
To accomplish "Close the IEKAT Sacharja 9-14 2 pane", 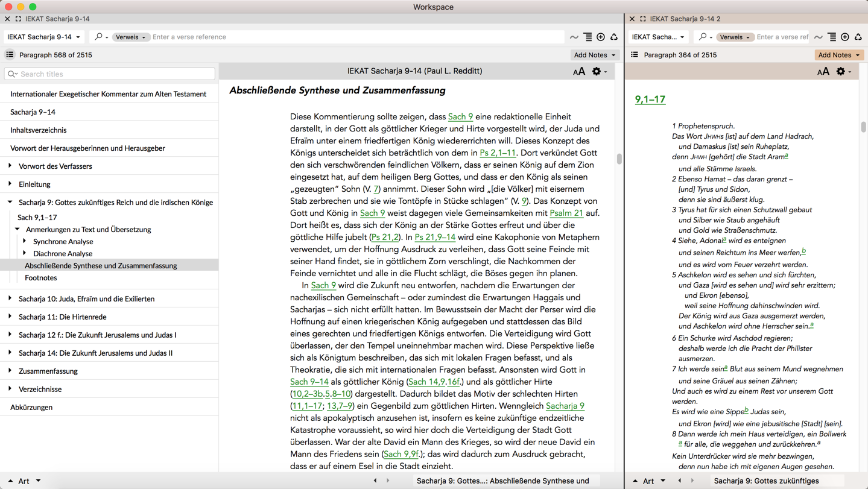I will pos(632,19).
